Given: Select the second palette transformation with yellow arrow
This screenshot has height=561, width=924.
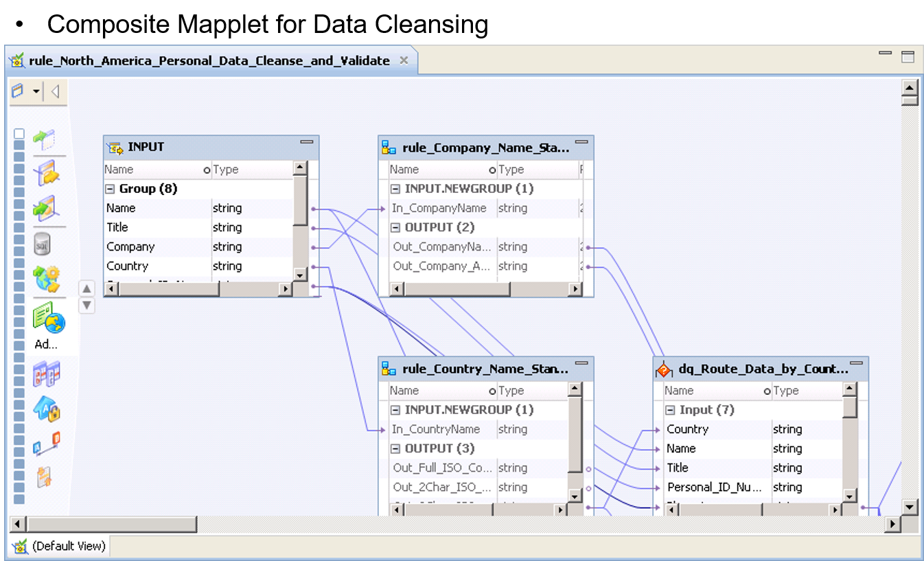Looking at the screenshot, I should click(46, 173).
